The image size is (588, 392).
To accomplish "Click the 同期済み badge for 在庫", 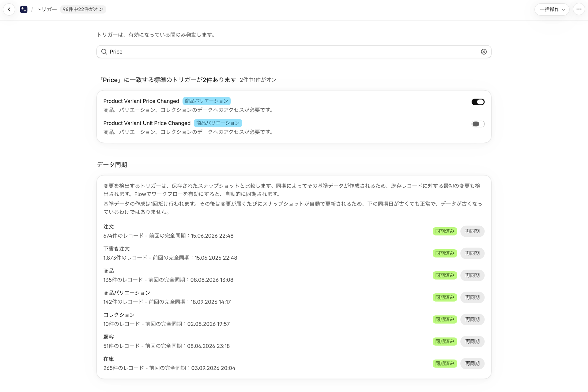I will point(445,364).
